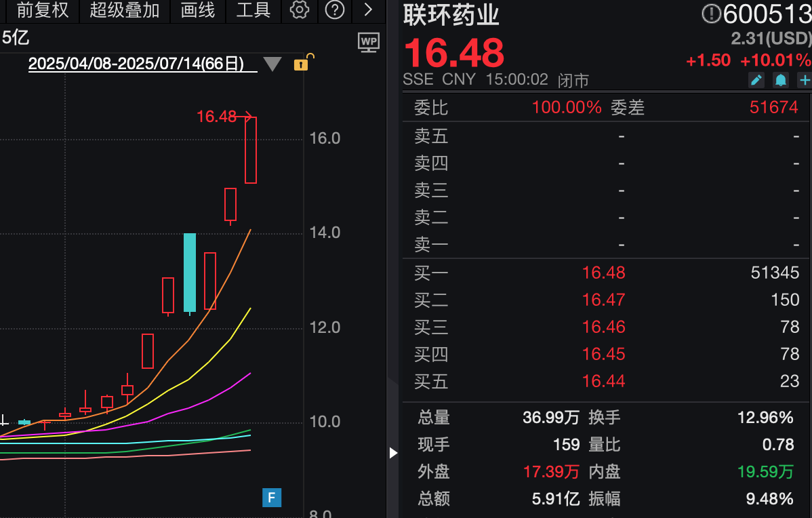Click percent change +10.01%
Viewport: 812px width, 518px height.
(775, 60)
